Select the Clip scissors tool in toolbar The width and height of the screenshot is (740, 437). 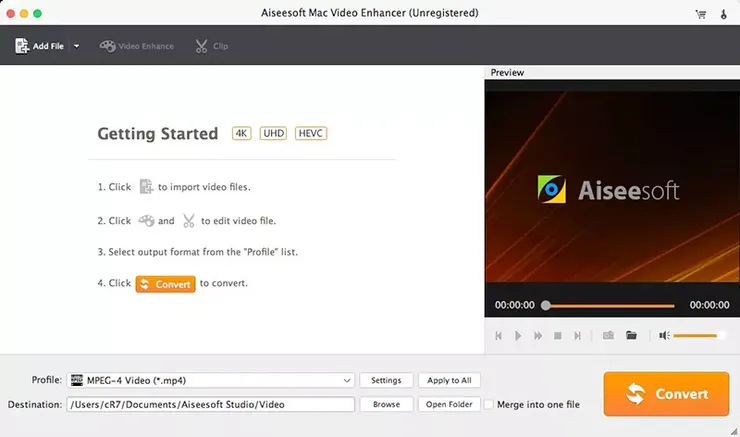(x=211, y=46)
